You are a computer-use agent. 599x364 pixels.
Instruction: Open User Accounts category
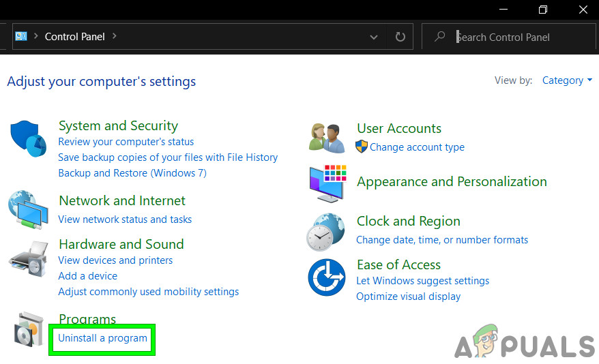click(399, 128)
